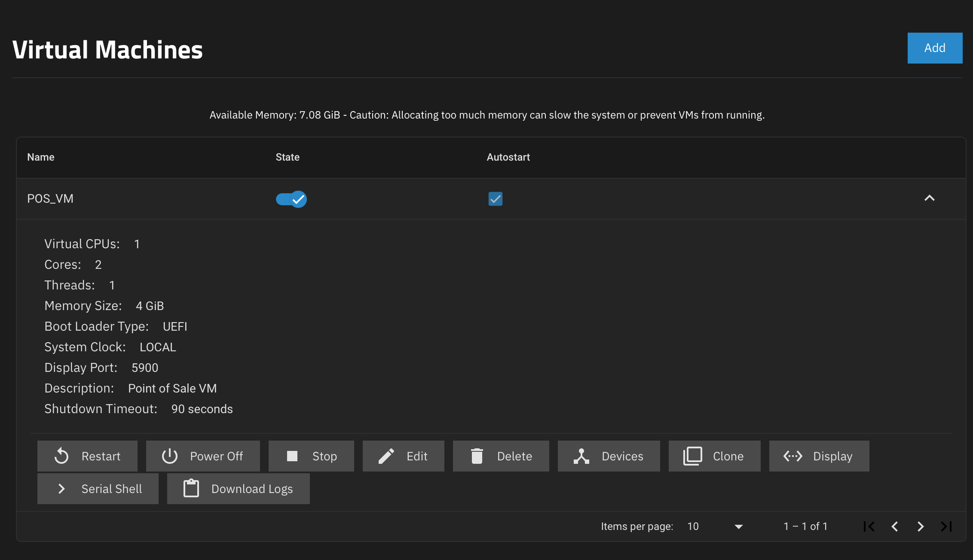Toggle the State switch for POS_VM
The height and width of the screenshot is (560, 973).
point(291,199)
